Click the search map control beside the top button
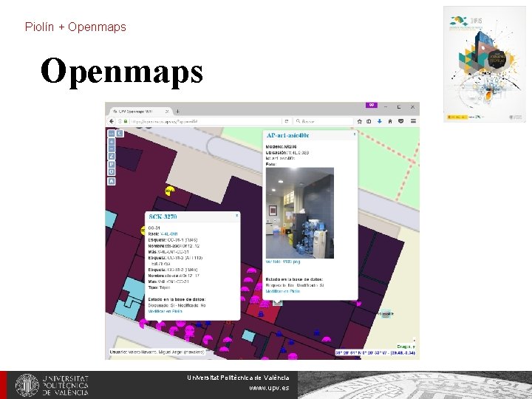532x399 pixels. [x=120, y=133]
